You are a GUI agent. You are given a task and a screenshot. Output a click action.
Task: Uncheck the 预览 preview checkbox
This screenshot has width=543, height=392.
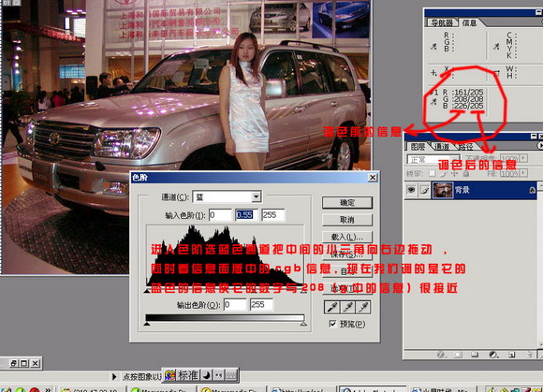point(332,324)
